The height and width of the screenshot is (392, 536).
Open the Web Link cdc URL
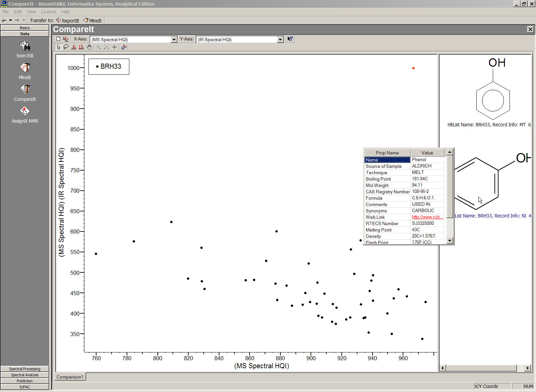click(x=427, y=217)
